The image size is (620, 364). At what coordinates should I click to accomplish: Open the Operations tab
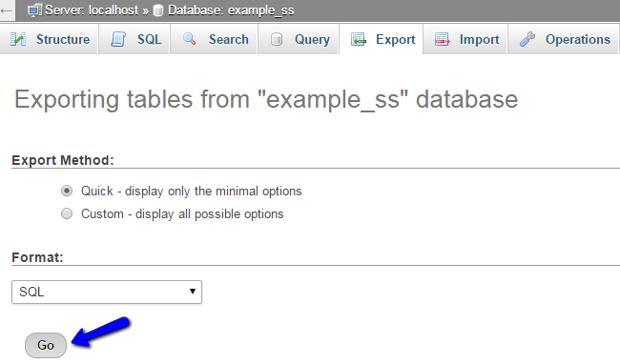tap(564, 39)
